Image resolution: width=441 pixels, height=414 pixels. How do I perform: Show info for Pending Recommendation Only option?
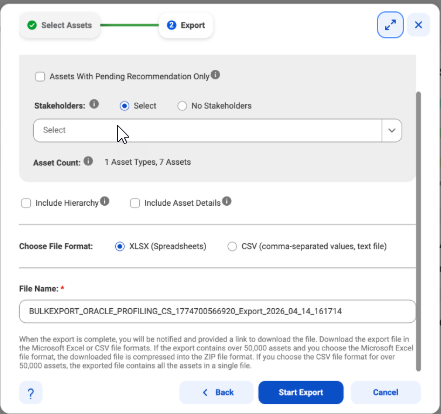(x=215, y=75)
